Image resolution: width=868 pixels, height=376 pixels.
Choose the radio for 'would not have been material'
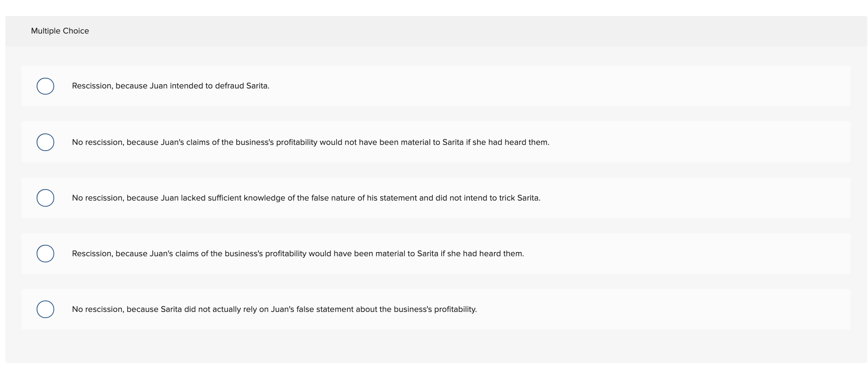(x=45, y=142)
